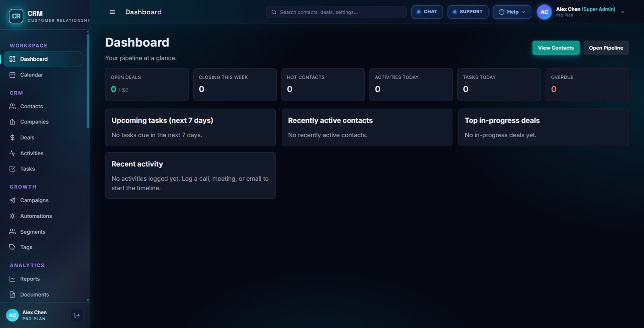Open the Help dropdown

512,12
